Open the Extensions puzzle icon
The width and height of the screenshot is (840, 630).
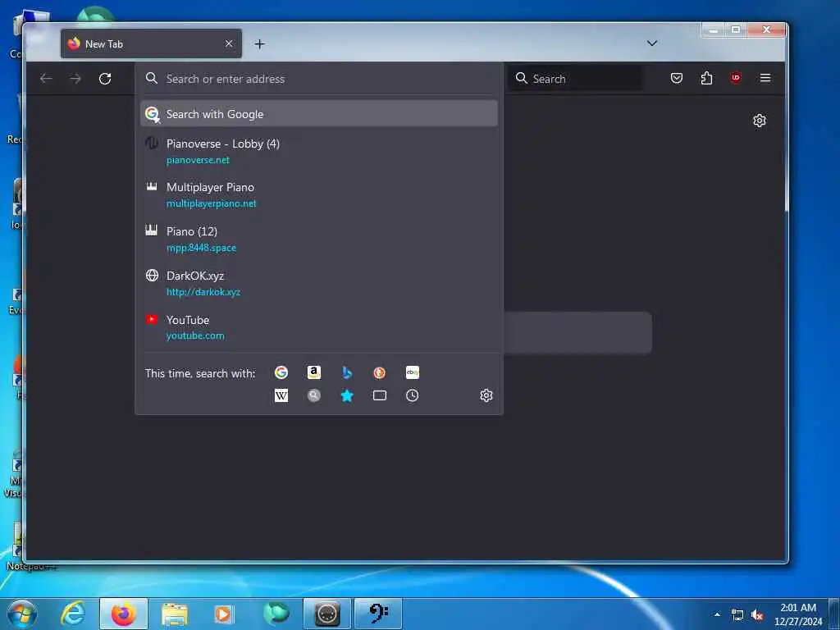pyautogui.click(x=706, y=78)
